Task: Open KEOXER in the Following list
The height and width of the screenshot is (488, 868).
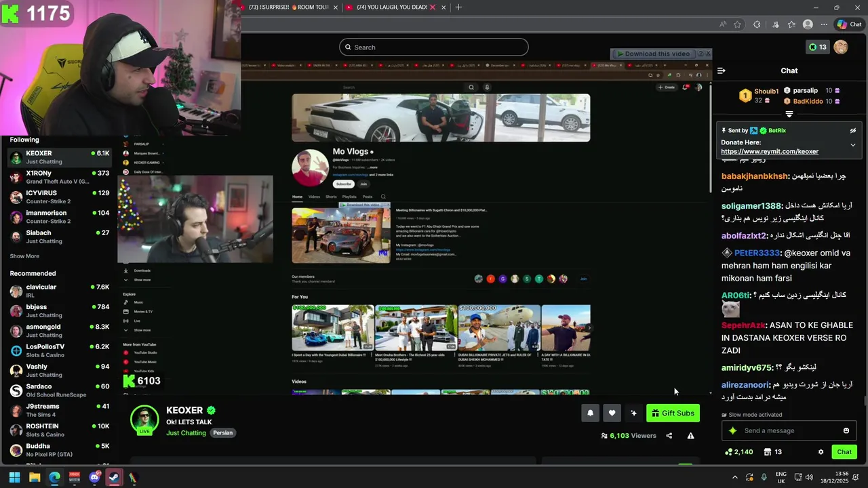Action: pyautogui.click(x=60, y=157)
